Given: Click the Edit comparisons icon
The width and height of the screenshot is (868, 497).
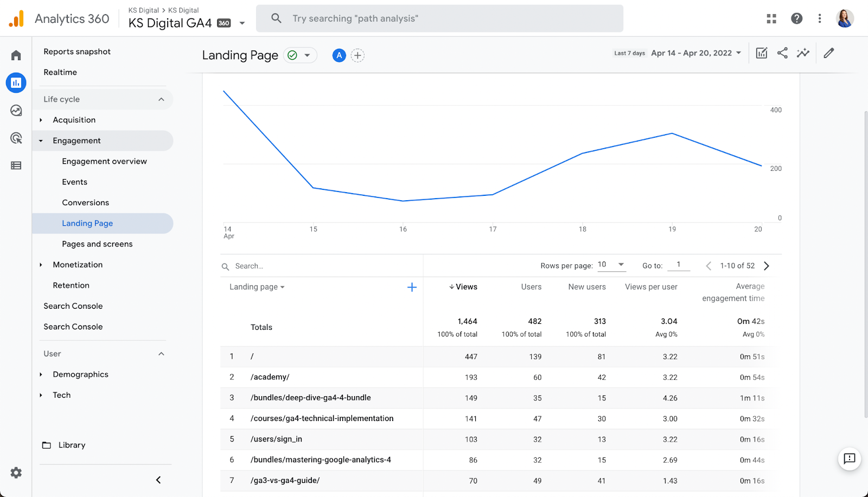Looking at the screenshot, I should tap(762, 53).
